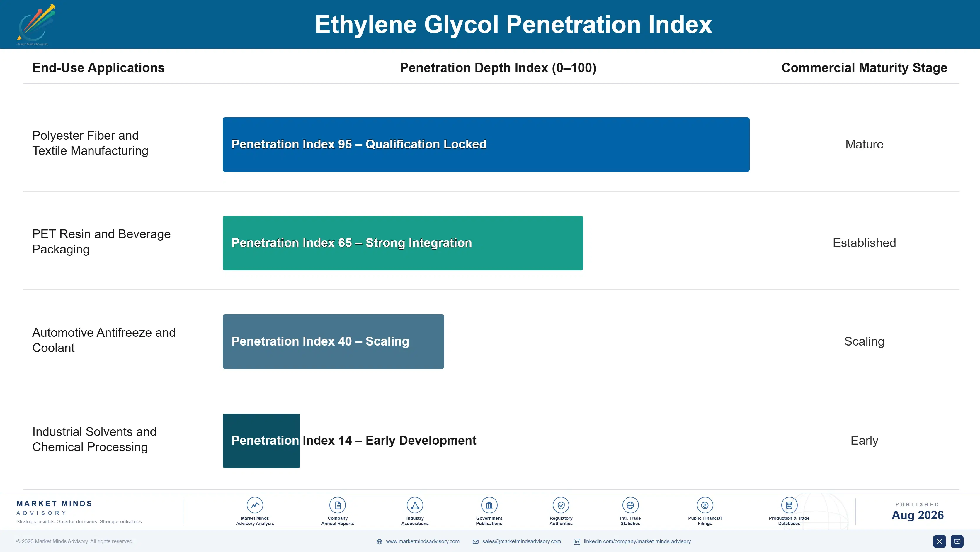Image resolution: width=980 pixels, height=552 pixels.
Task: Click the 'End-Use Applications' column header
Action: pos(98,68)
